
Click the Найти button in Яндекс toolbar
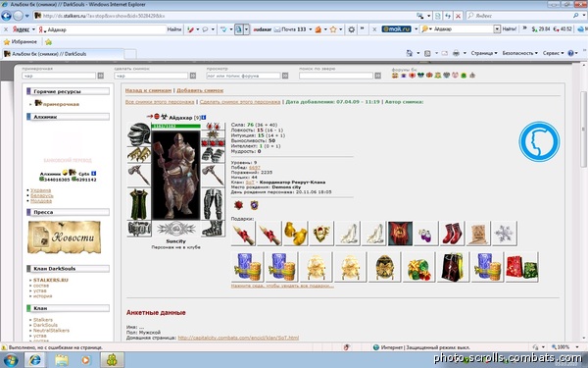point(174,29)
